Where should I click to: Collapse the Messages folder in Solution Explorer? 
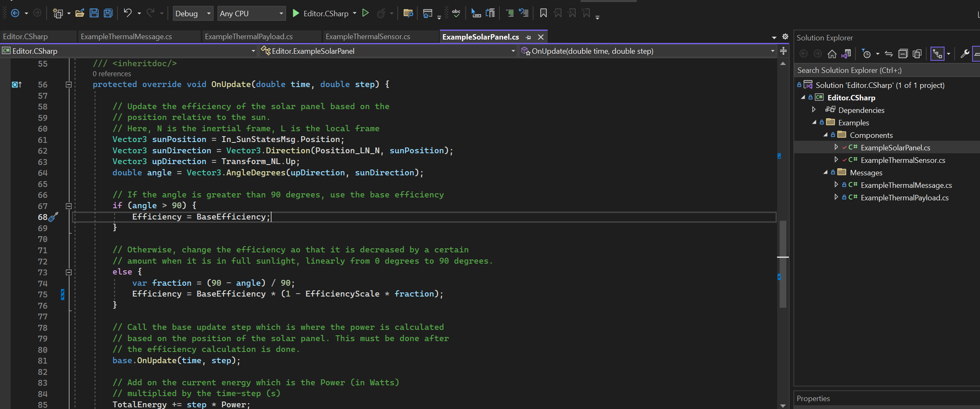[x=825, y=172]
